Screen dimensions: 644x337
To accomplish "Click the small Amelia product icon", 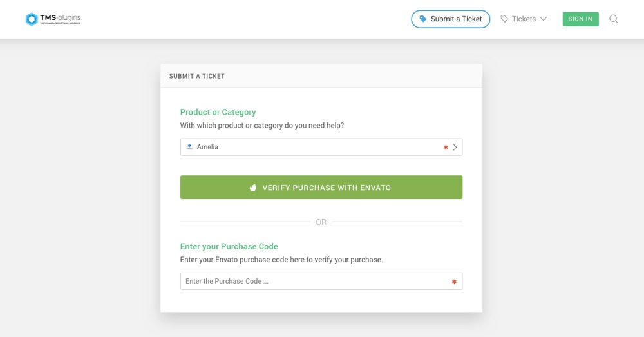I will [x=189, y=147].
